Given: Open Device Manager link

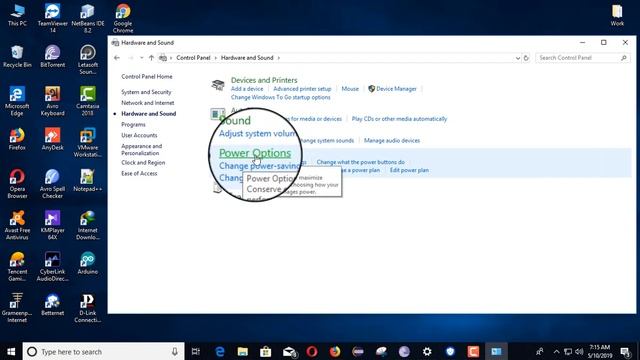Looking at the screenshot, I should [x=396, y=89].
